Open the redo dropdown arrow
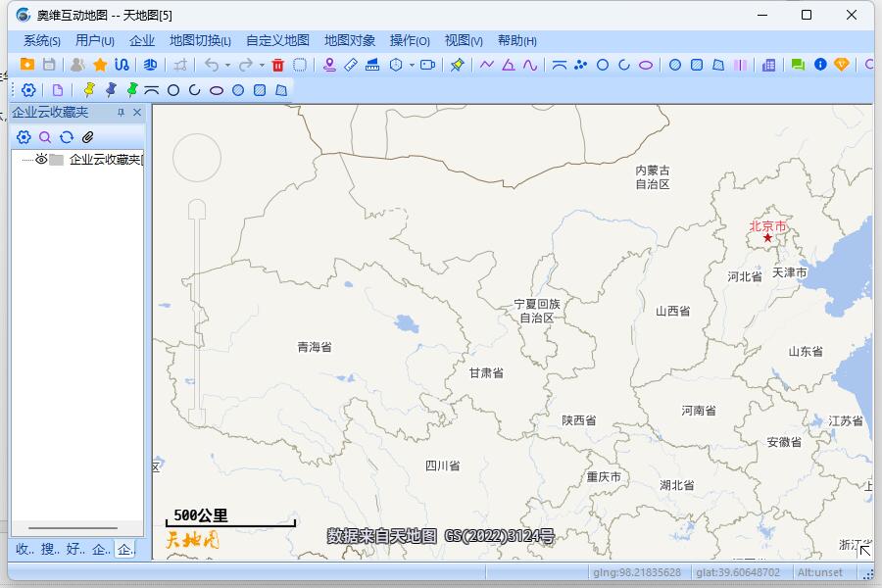882x588 pixels. (x=262, y=65)
